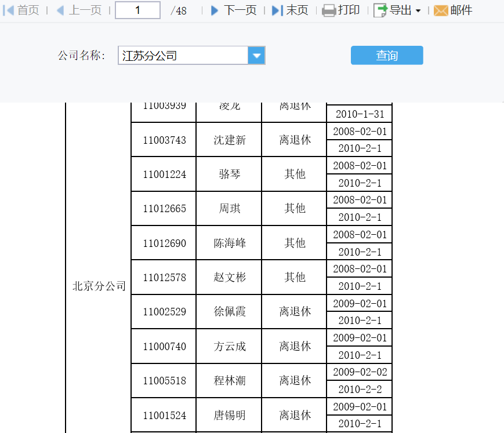Click the 江苏分公司 company name field
Image resolution: width=504 pixels, height=433 pixels.
[183, 56]
